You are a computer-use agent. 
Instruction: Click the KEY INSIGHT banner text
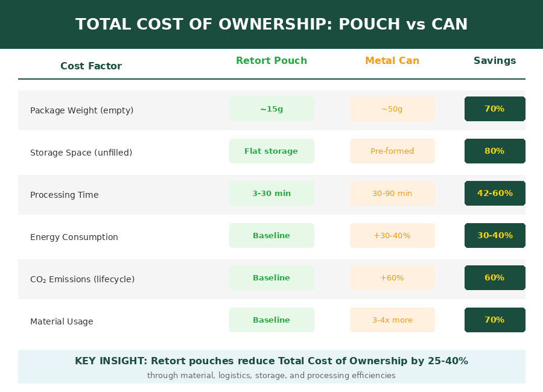[x=271, y=361]
